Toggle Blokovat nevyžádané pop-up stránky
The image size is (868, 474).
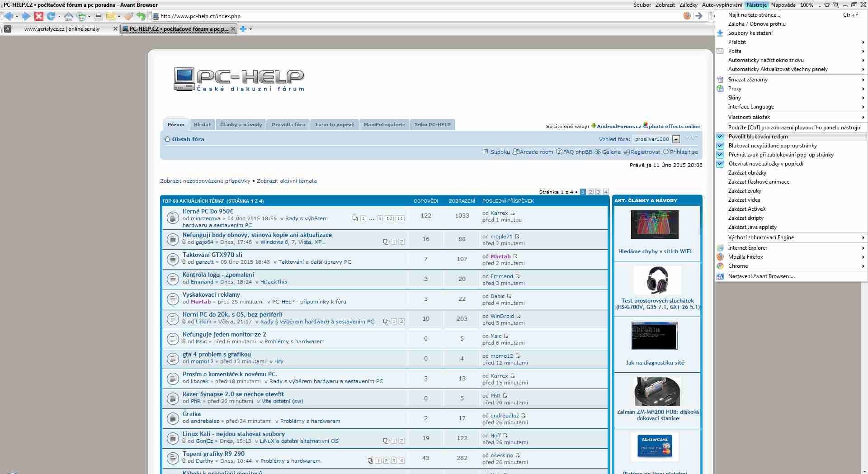[x=772, y=146]
